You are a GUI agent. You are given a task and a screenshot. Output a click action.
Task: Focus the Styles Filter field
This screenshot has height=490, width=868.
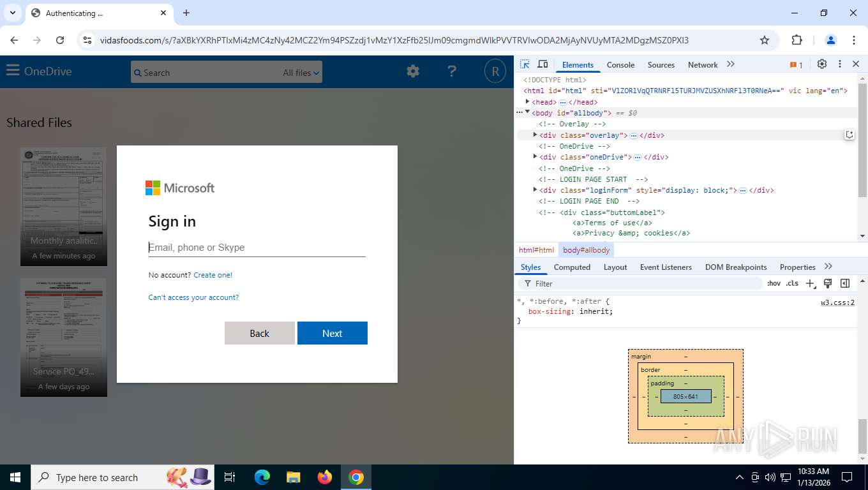click(641, 283)
